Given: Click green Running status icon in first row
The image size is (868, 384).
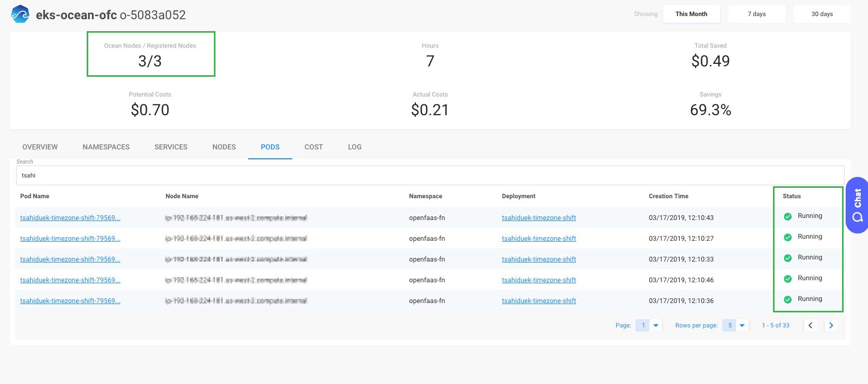Looking at the screenshot, I should point(788,216).
